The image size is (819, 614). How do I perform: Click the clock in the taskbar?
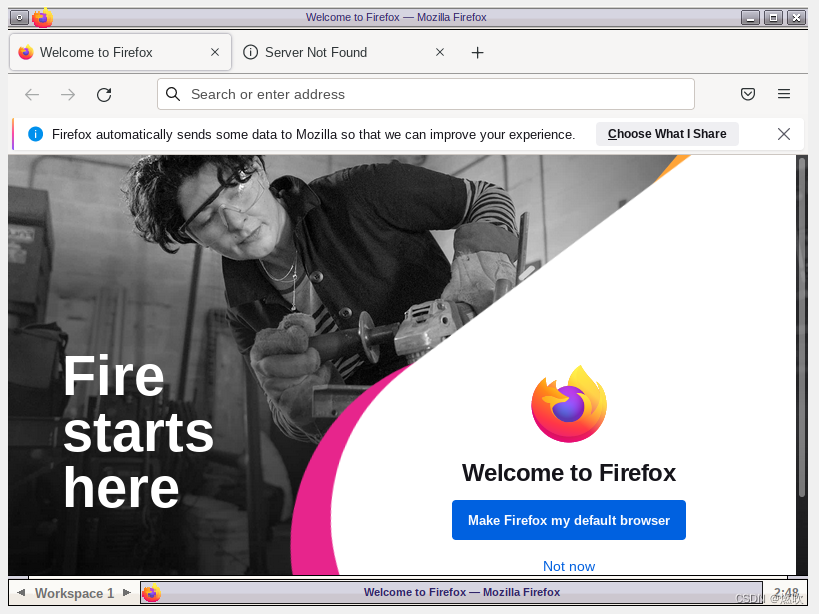[x=786, y=593]
